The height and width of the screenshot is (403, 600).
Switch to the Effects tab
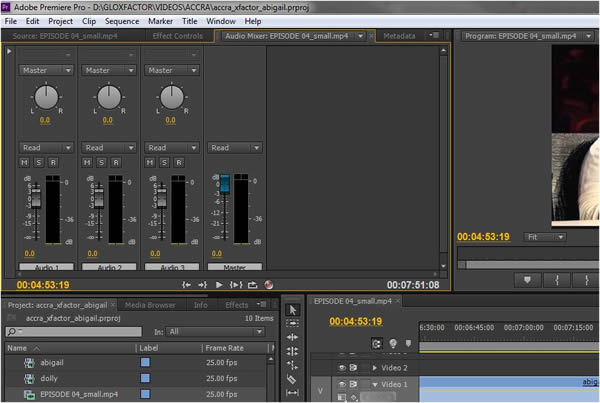(x=236, y=305)
